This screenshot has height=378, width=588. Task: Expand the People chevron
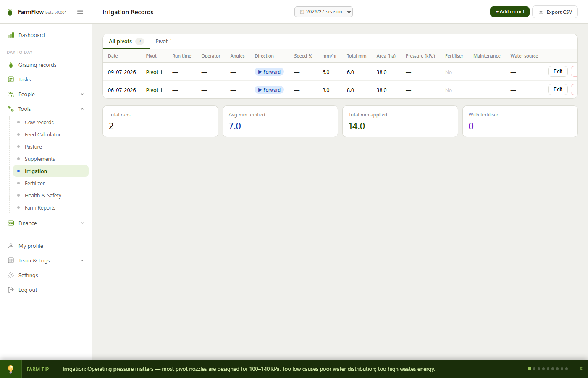82,94
